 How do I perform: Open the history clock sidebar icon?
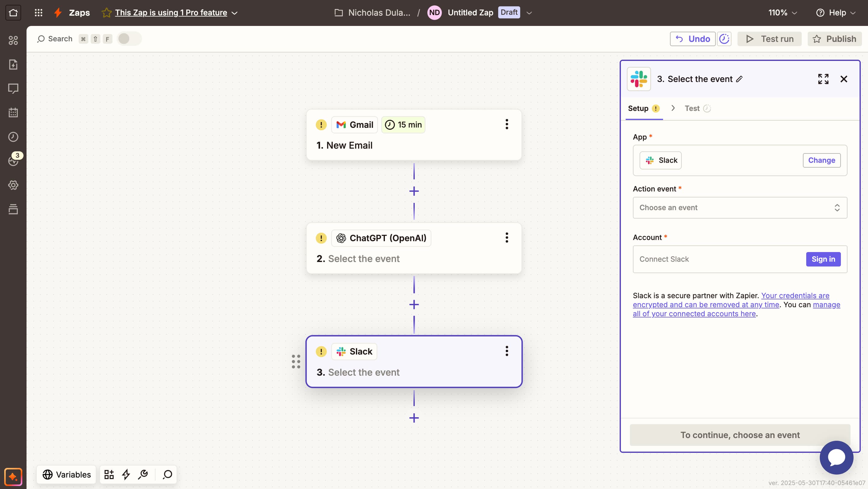(x=13, y=137)
